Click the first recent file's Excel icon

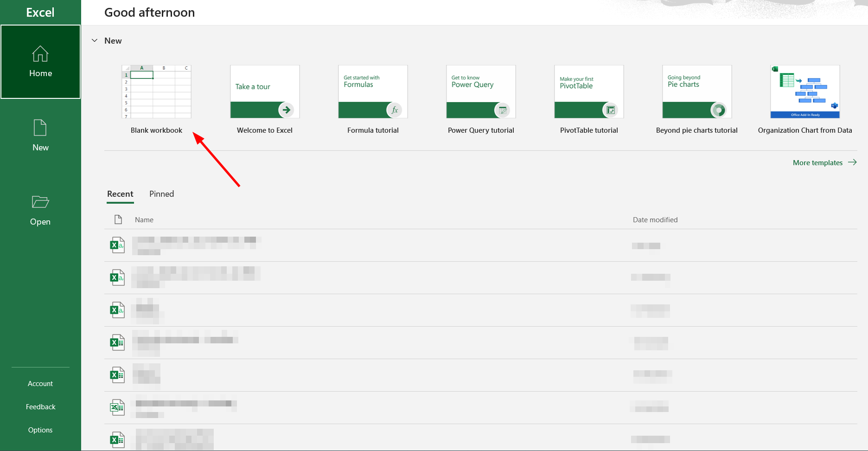pyautogui.click(x=117, y=245)
